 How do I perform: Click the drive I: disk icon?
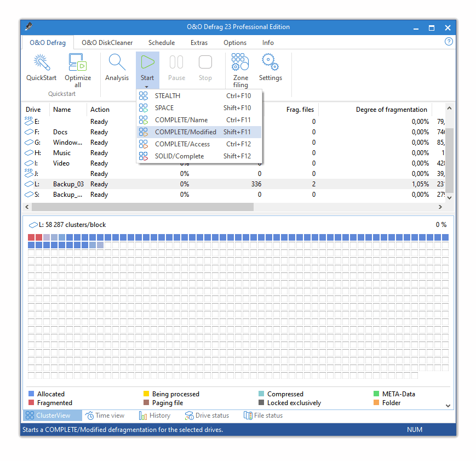click(29, 163)
